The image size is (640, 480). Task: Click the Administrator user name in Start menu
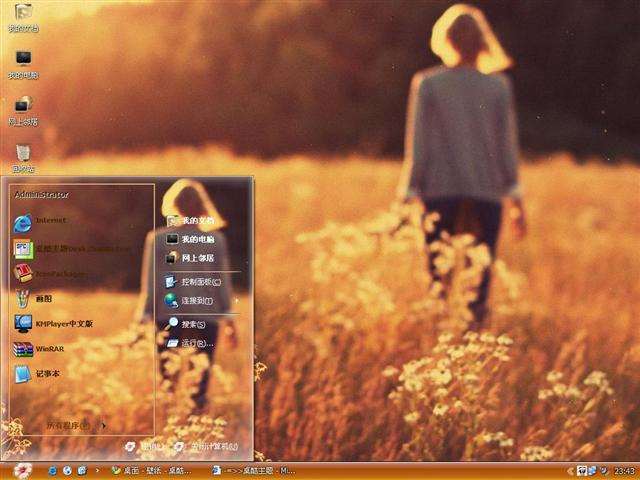click(42, 195)
